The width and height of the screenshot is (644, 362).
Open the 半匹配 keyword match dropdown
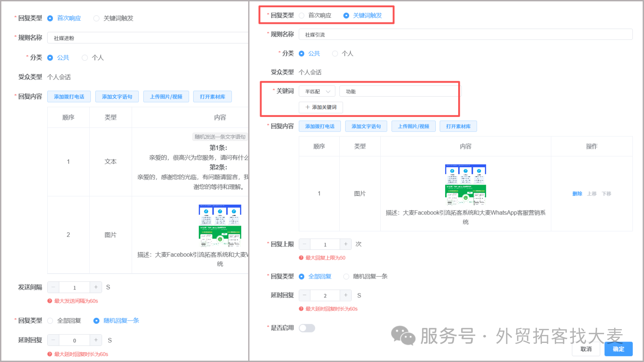click(317, 91)
